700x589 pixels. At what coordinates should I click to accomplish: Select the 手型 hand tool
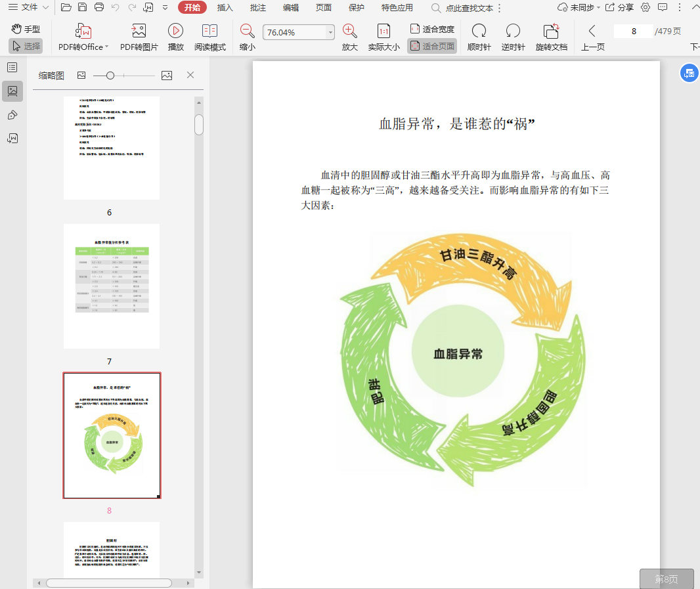[26, 29]
